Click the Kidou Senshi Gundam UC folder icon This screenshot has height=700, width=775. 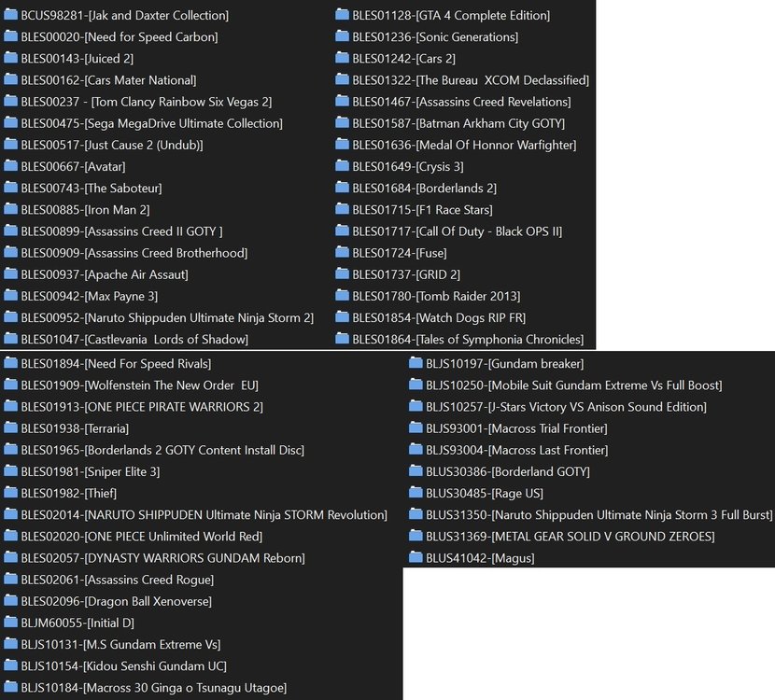[x=10, y=665]
